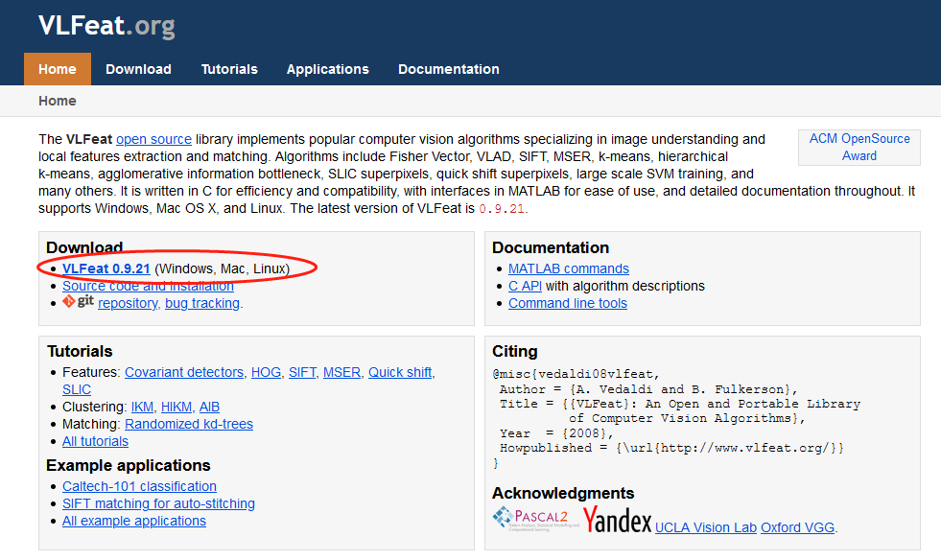Open Covariant detectors tutorial

click(x=184, y=373)
